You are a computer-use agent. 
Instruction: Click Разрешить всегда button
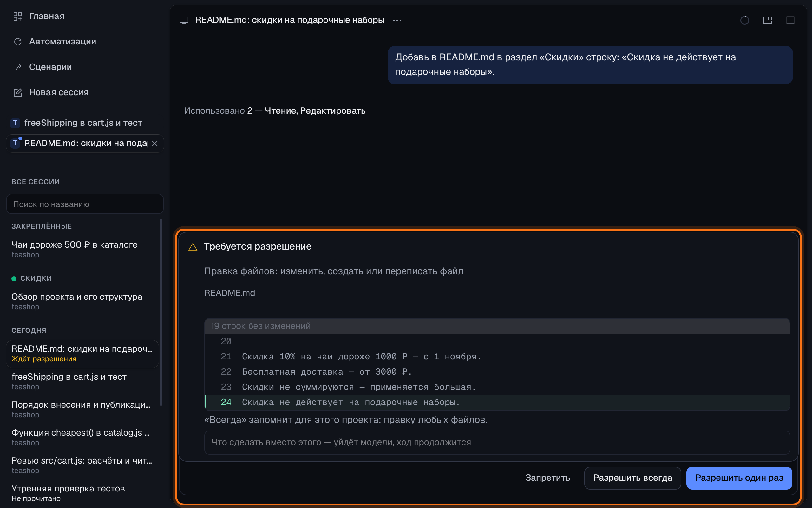coord(632,478)
